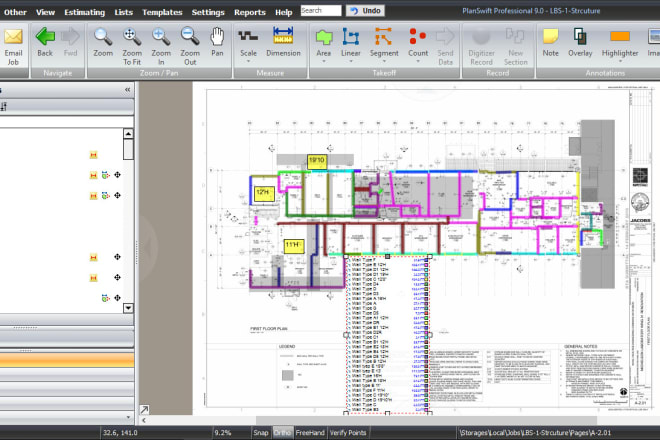The height and width of the screenshot is (440, 660).
Task: Start a Segment takeoff
Action: pos(383,37)
